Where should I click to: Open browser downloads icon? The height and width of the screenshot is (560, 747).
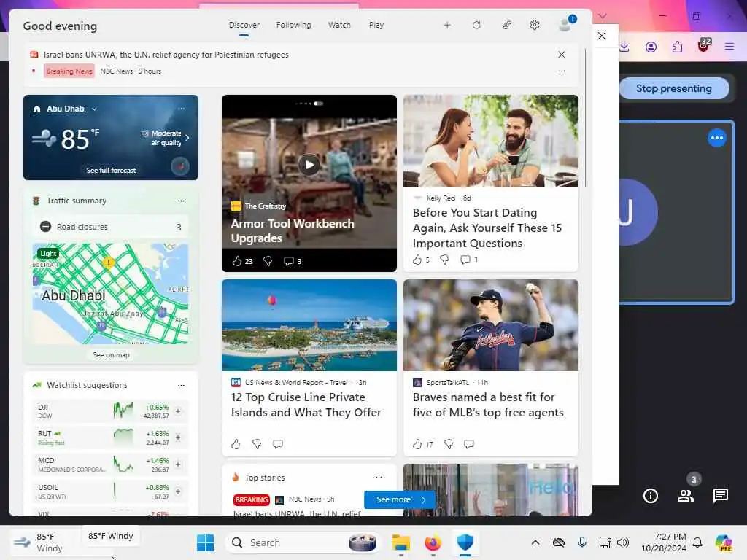point(624,47)
